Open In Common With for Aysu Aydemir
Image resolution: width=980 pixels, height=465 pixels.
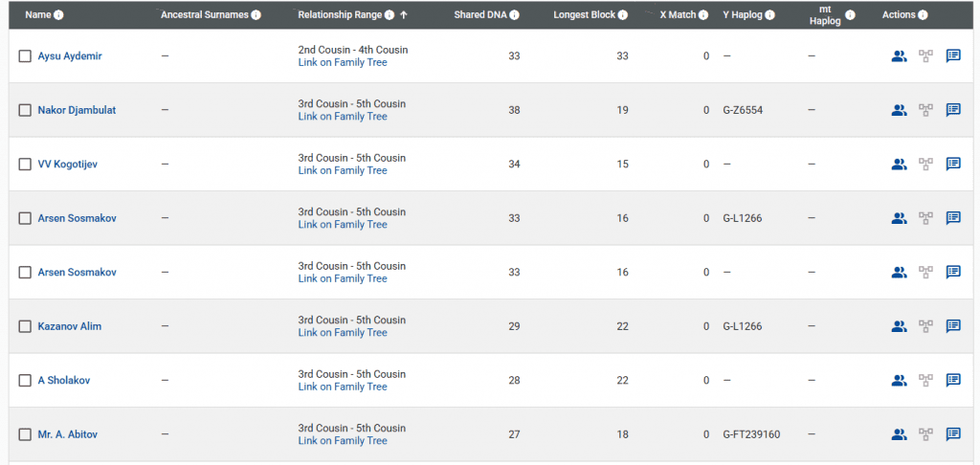click(899, 56)
